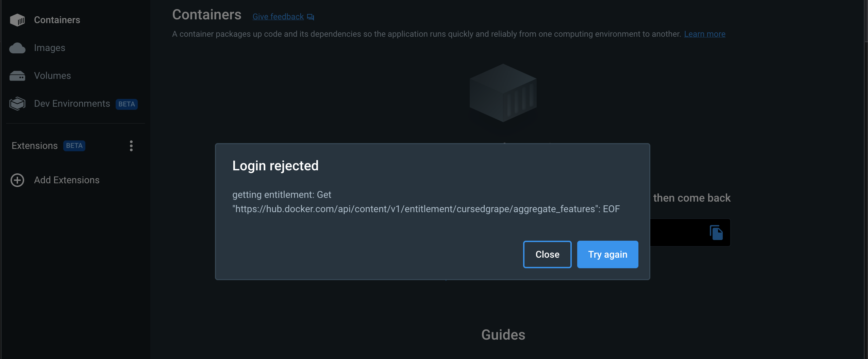Click the Dev Environments box icon
Screen dimensions: 868x359
point(17,104)
